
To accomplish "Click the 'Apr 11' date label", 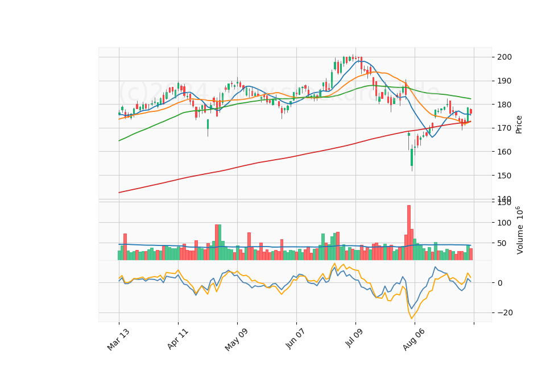I will 177,339.
